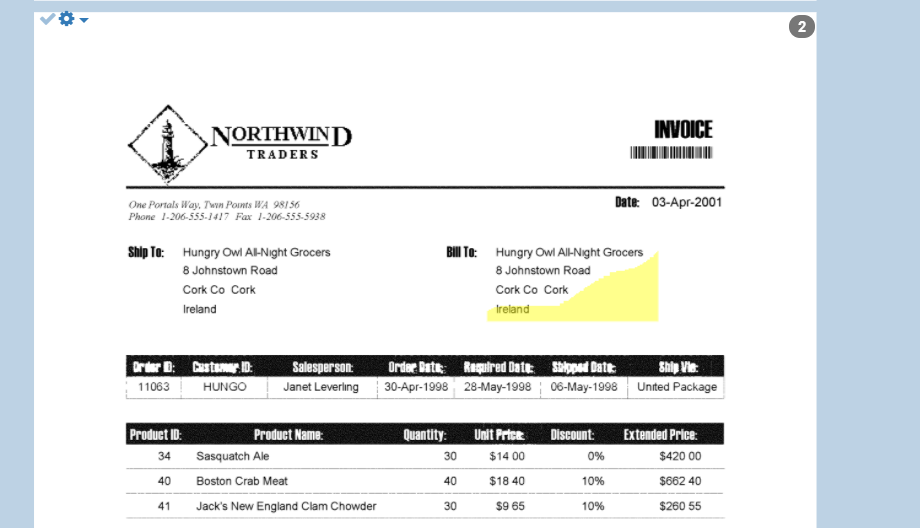Click Jack's New England Clam Chowder
Viewport: 920px width, 528px height.
(x=286, y=506)
